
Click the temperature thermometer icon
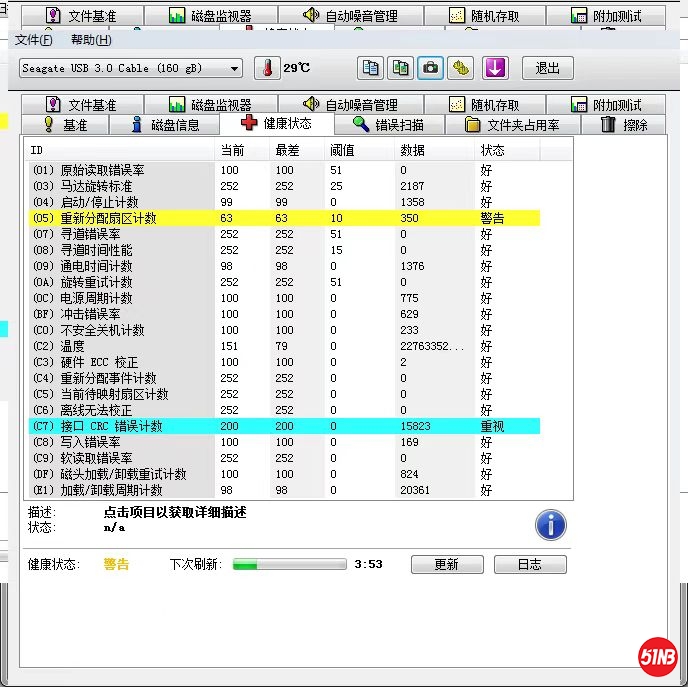[267, 68]
